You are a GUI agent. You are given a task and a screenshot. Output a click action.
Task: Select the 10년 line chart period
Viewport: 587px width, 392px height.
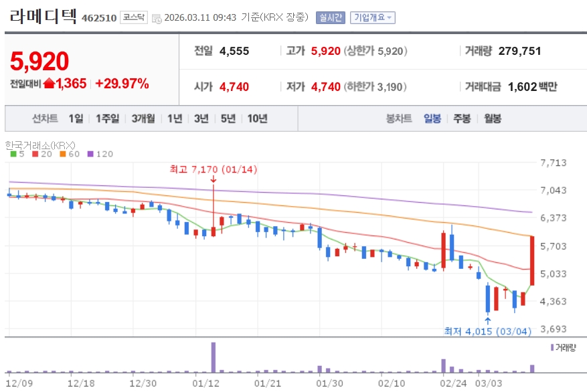[258, 118]
